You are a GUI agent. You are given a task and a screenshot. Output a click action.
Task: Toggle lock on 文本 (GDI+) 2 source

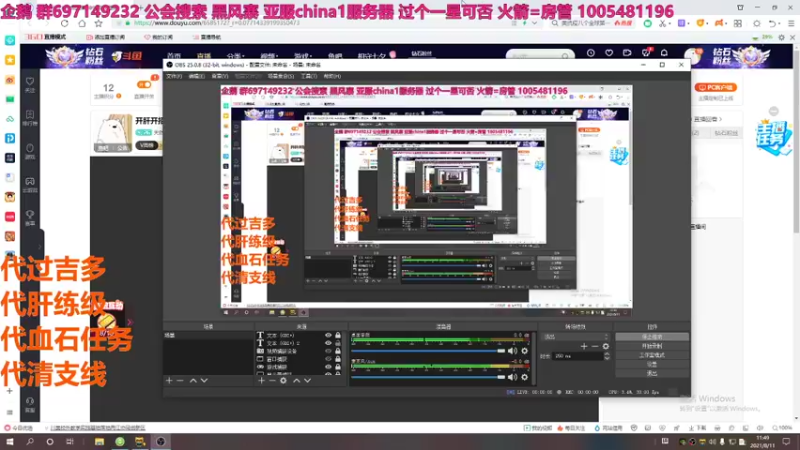(338, 343)
